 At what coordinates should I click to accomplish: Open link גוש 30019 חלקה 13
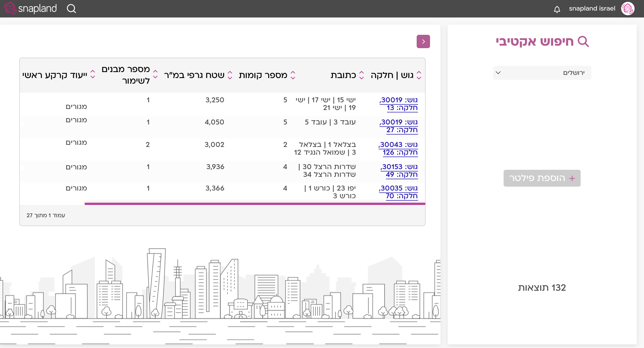399,104
